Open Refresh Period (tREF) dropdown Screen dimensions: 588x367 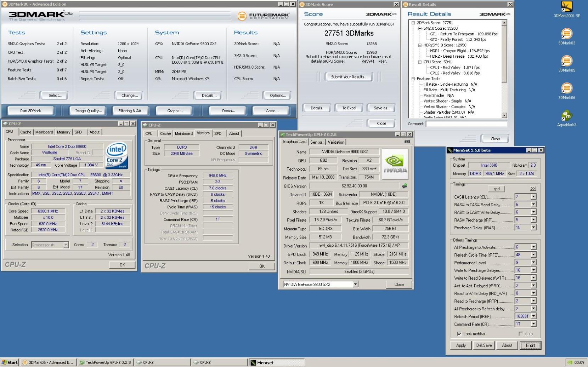(x=533, y=316)
